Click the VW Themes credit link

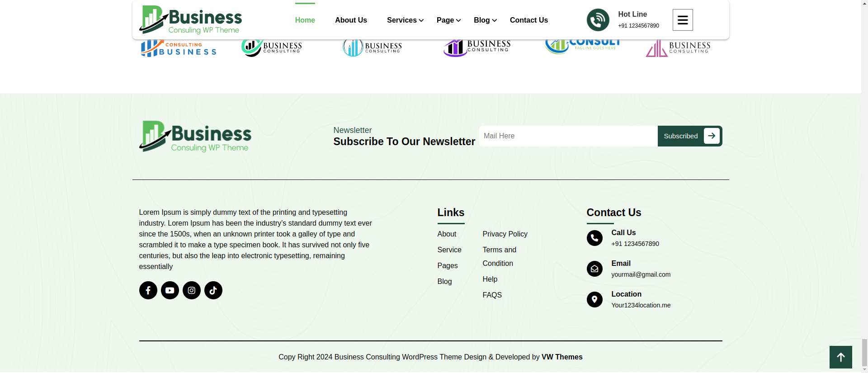coord(561,357)
